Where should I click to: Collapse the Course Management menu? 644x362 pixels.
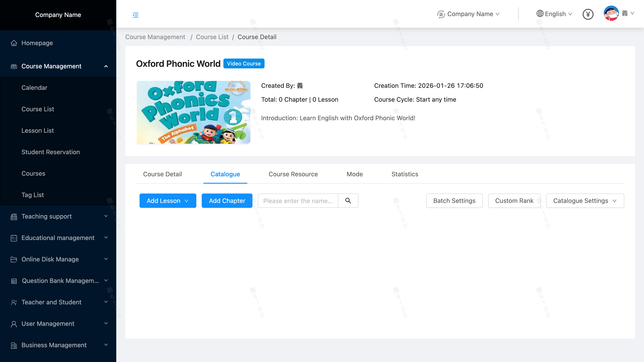point(106,66)
